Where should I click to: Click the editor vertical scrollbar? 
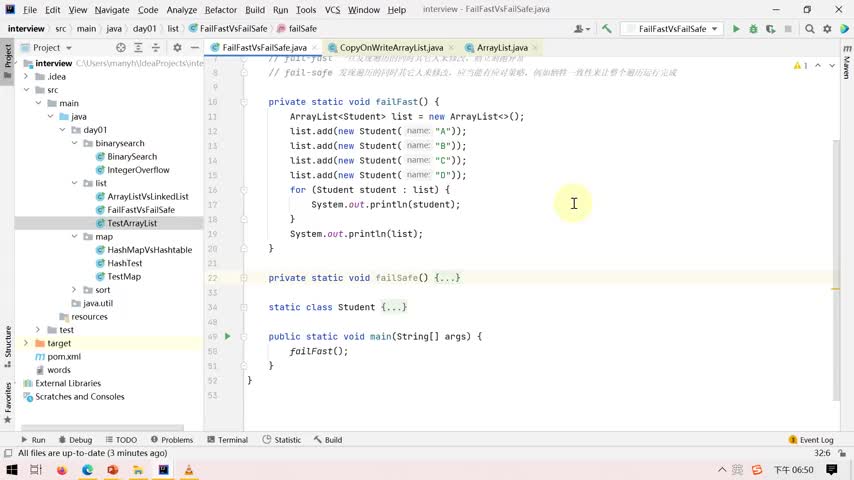point(836,270)
